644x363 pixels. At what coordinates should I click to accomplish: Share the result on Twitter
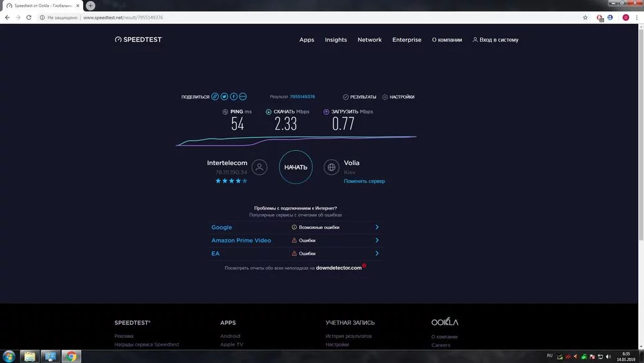tap(224, 97)
